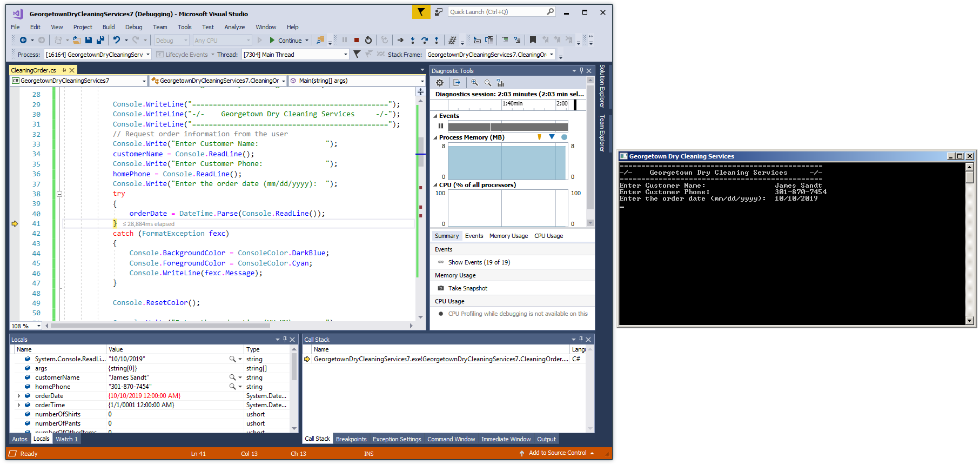Screen dimensions: 980x464
Task: Click the yellow current-statement arrow at line 41
Action: pyautogui.click(x=15, y=223)
